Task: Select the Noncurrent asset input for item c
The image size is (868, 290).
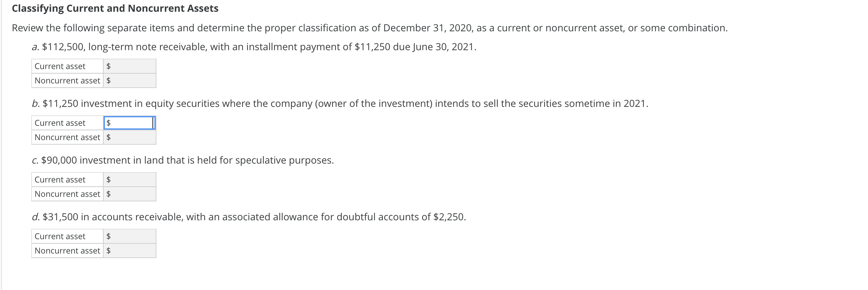Action: pyautogui.click(x=131, y=194)
